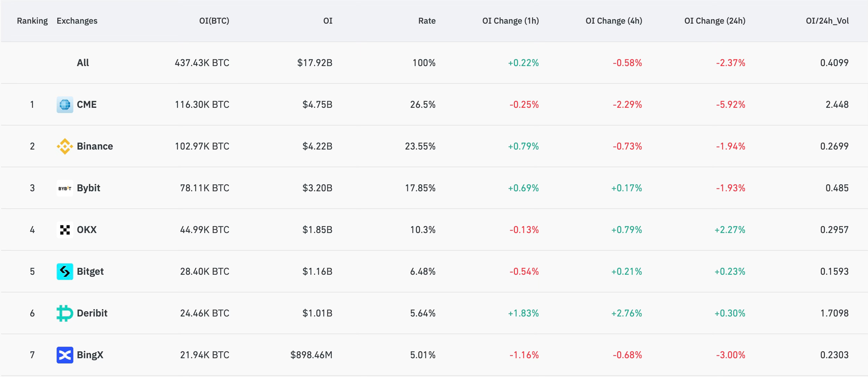This screenshot has width=868, height=377.
Task: Click the 0.2957 OI/24h_Vol cell
Action: coord(834,230)
